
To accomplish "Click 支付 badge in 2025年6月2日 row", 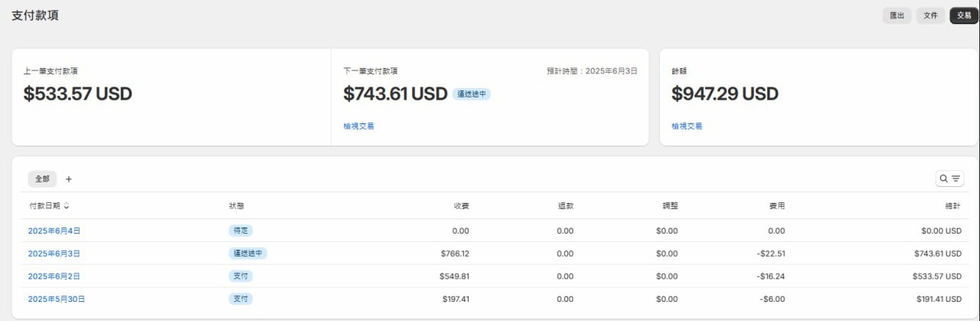I will (240, 276).
